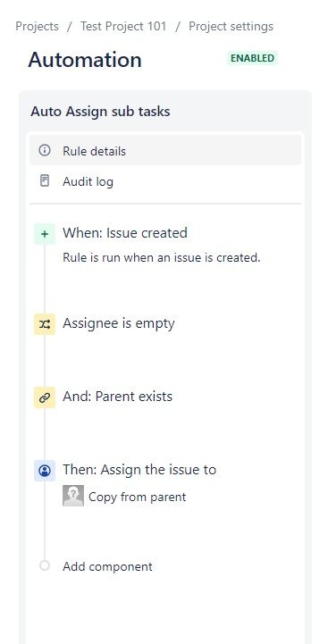This screenshot has height=644, width=336.
Task: Click the gray avatar beside Copy from parent
Action: [x=73, y=496]
